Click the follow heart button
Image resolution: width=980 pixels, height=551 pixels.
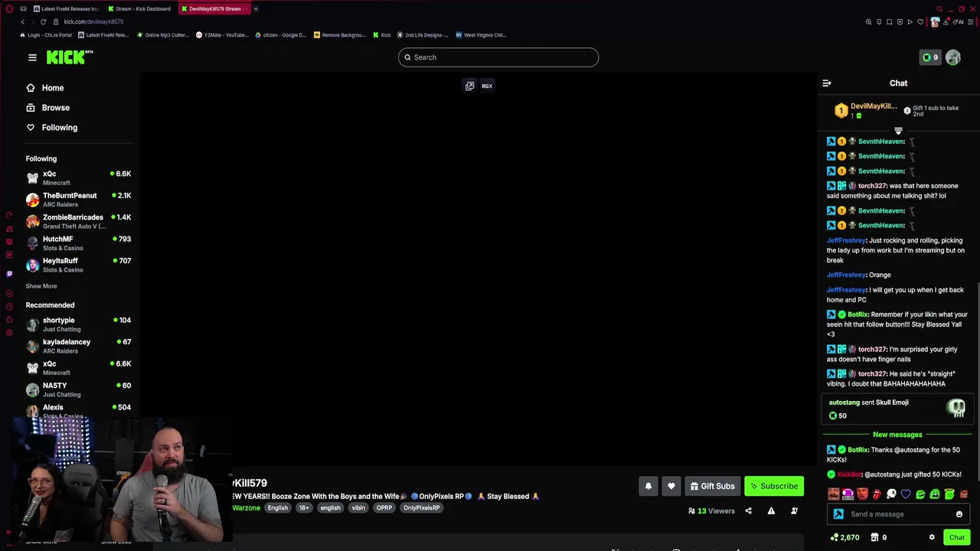tap(671, 486)
